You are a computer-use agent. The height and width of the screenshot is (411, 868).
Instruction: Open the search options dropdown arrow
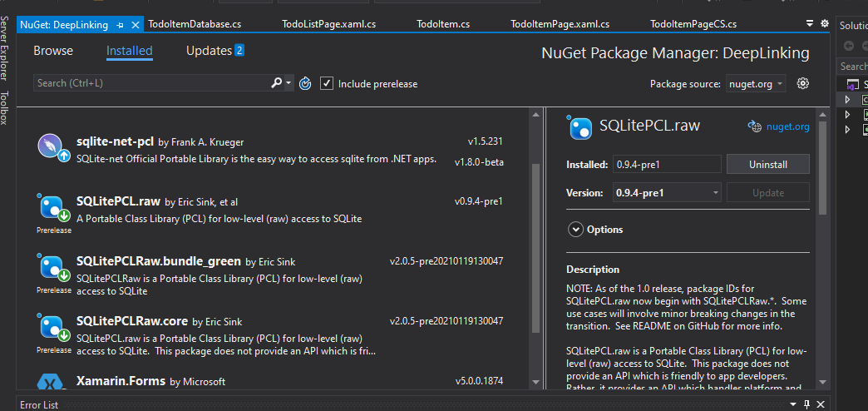289,84
